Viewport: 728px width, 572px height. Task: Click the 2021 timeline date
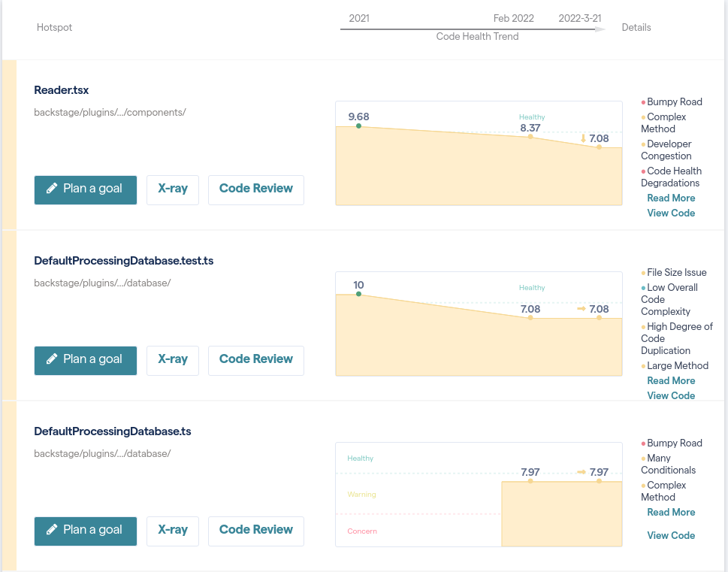tap(359, 18)
